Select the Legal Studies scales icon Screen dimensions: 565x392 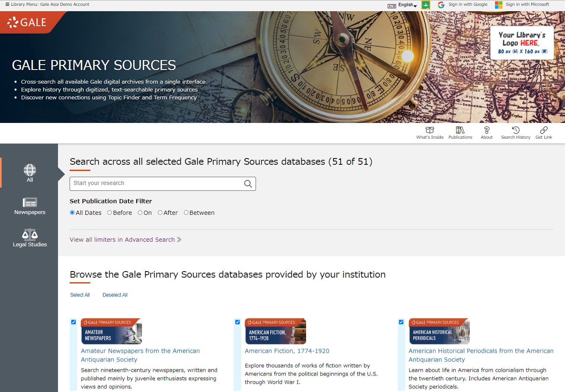pos(30,235)
